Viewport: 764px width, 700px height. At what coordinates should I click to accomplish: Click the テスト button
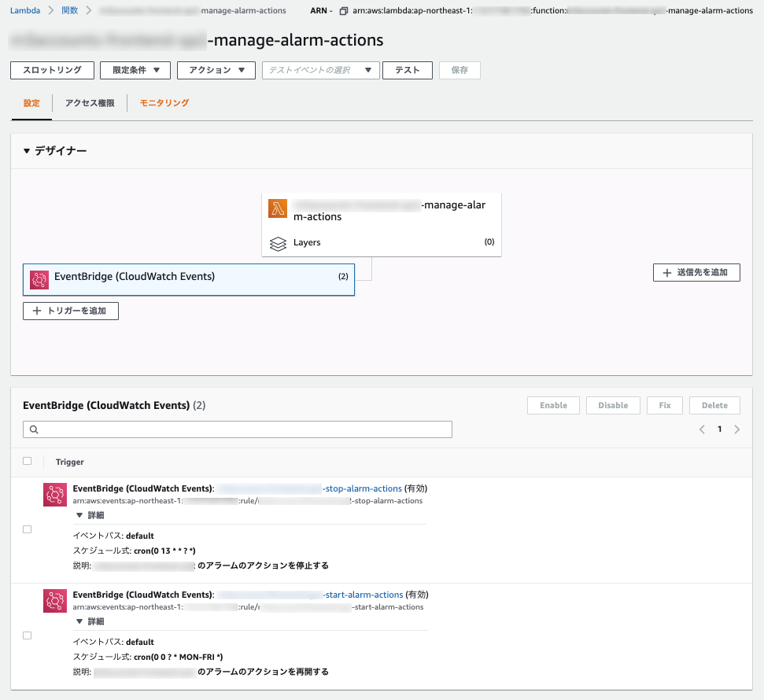point(408,70)
